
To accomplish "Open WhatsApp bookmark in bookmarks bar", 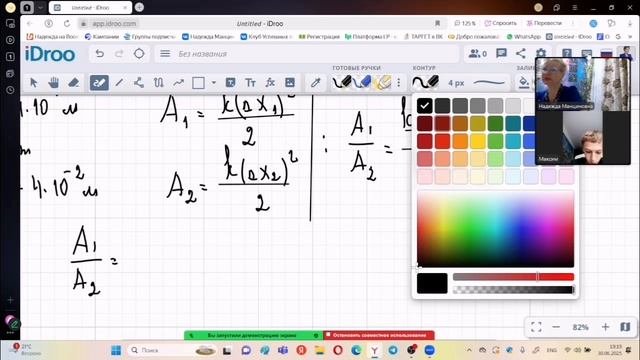I will tap(524, 37).
